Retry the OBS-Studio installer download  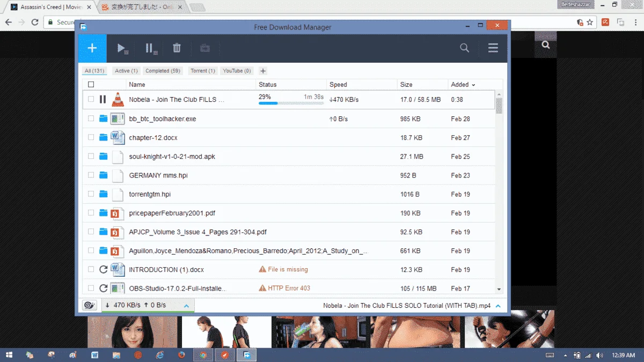tap(104, 288)
